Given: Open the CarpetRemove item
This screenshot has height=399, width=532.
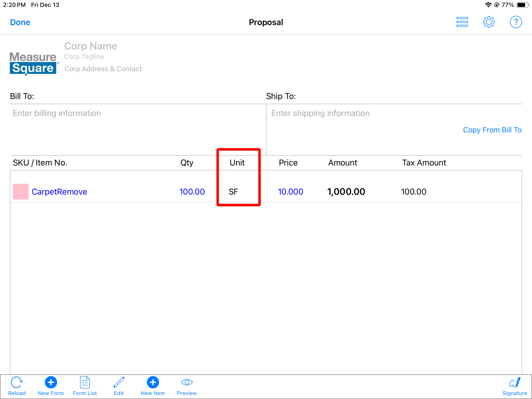Looking at the screenshot, I should coord(59,192).
